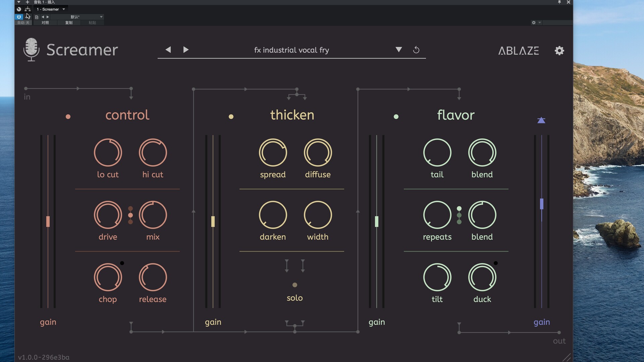
Task: Toggle the black dot near chop knob
Action: click(122, 263)
